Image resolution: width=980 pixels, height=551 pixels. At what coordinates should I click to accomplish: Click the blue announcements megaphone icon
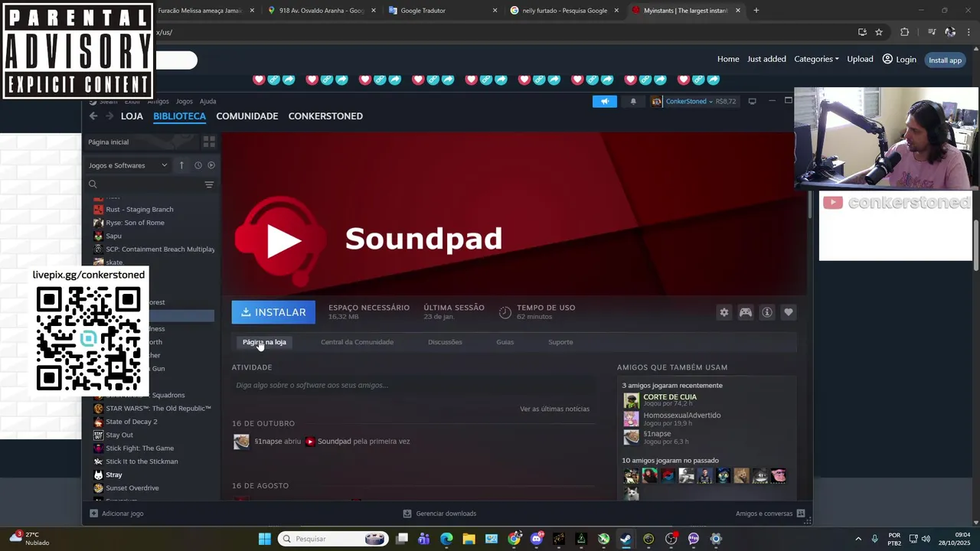[x=604, y=101]
